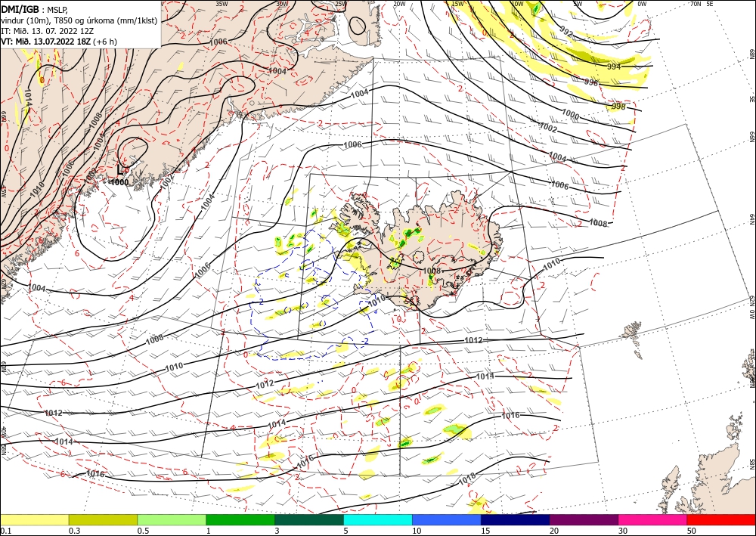
Task: Click the '0.1' legend value
Action: tap(5, 531)
